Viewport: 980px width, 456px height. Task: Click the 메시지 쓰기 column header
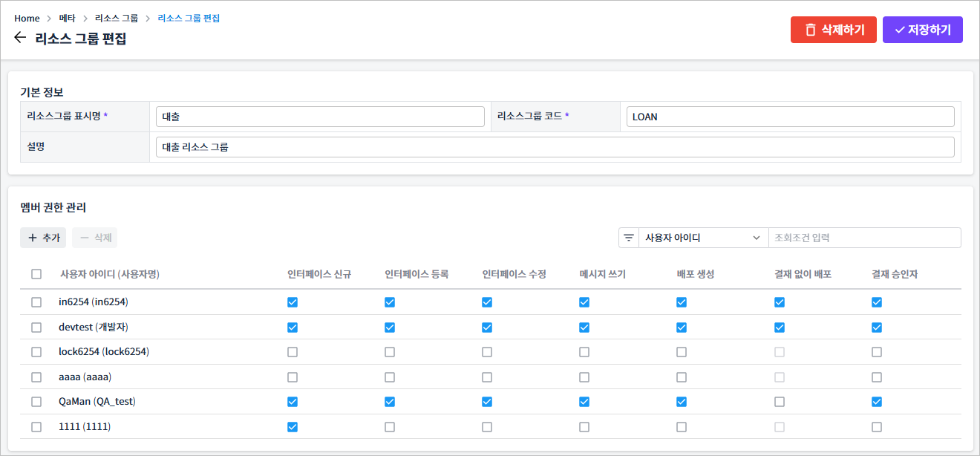click(x=602, y=274)
